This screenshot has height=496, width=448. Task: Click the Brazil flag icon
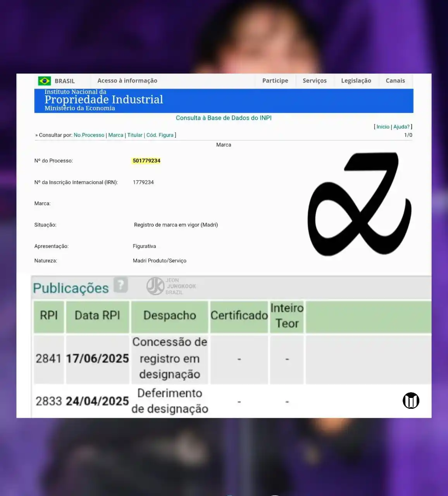click(45, 81)
